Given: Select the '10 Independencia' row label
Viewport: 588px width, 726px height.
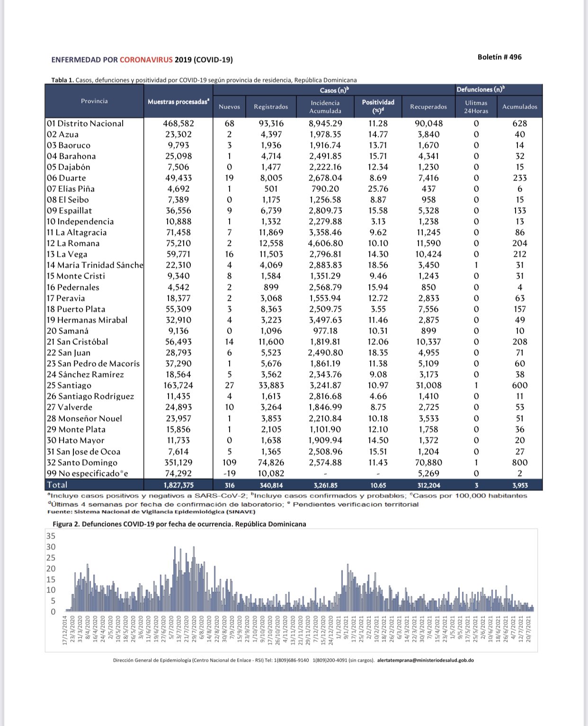Looking at the screenshot, I should [80, 222].
